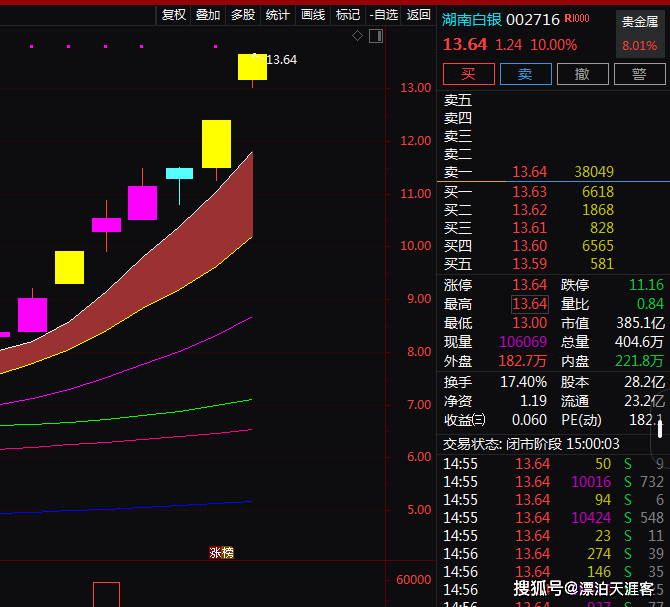Click the red 买 buy button
Image resolution: width=670 pixels, height=607 pixels.
tap(469, 74)
